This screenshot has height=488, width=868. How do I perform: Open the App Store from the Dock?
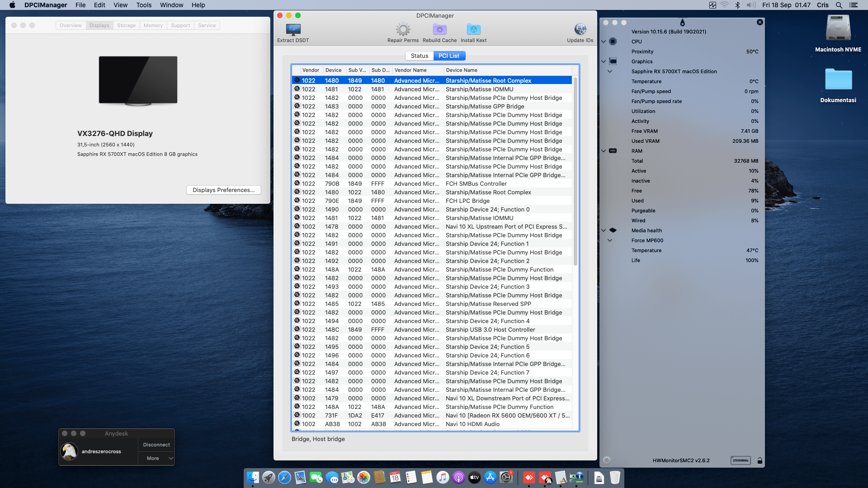click(490, 477)
